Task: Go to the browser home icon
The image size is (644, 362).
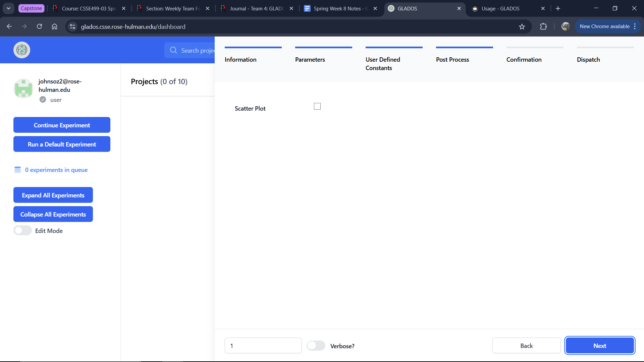Action: (x=54, y=26)
